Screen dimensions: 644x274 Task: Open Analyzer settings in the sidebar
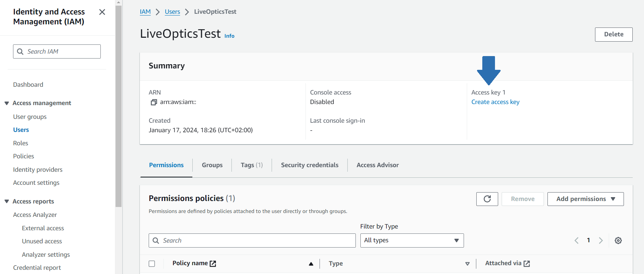pos(46,255)
